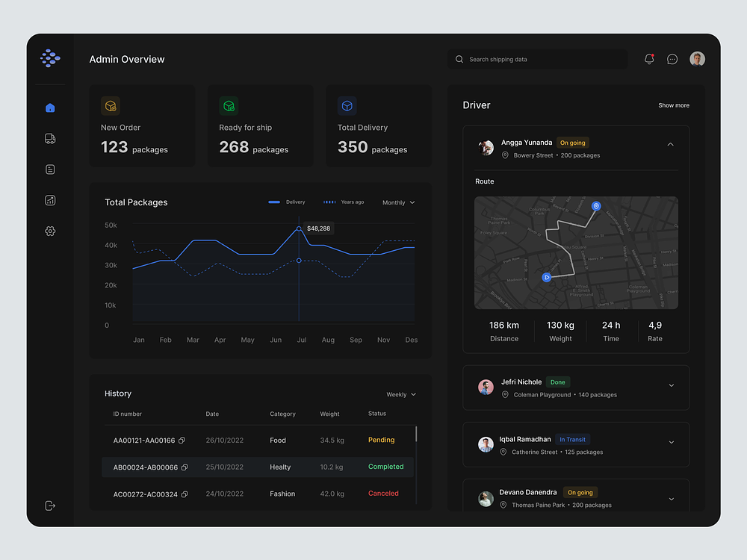
Task: Click Show more in Driver panel
Action: [x=673, y=105]
